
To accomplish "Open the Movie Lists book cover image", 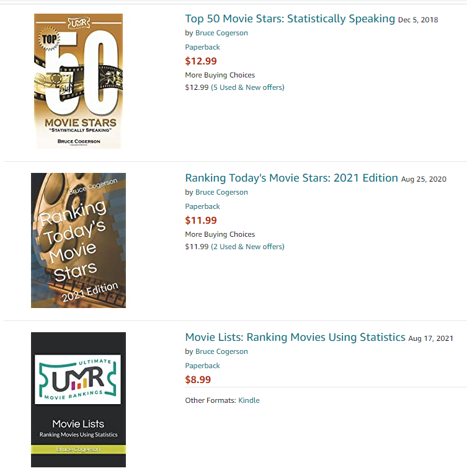I will (x=78, y=400).
